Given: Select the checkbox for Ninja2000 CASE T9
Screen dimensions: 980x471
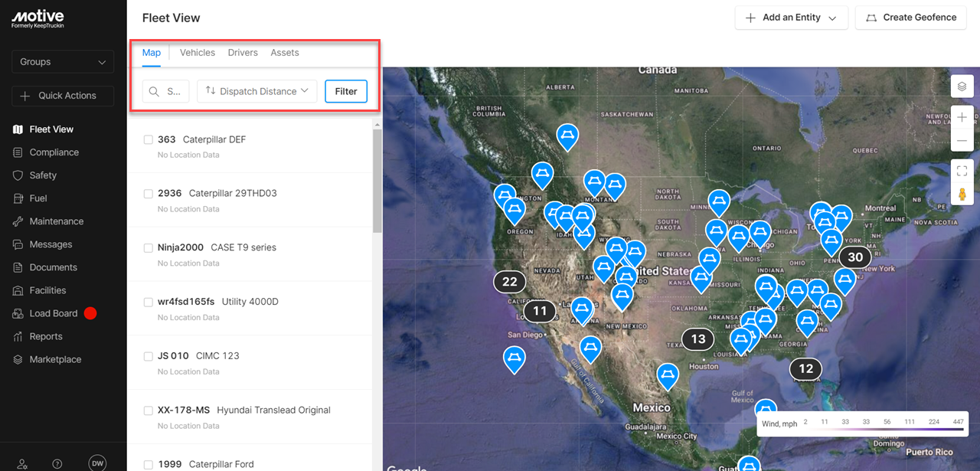Looking at the screenshot, I should click(148, 247).
